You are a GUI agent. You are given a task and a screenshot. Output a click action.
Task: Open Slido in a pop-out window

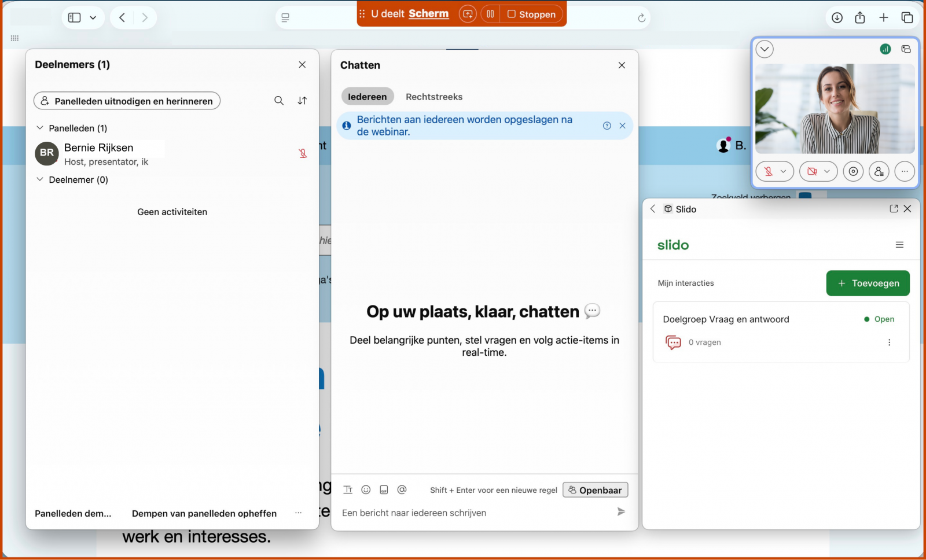click(x=894, y=209)
